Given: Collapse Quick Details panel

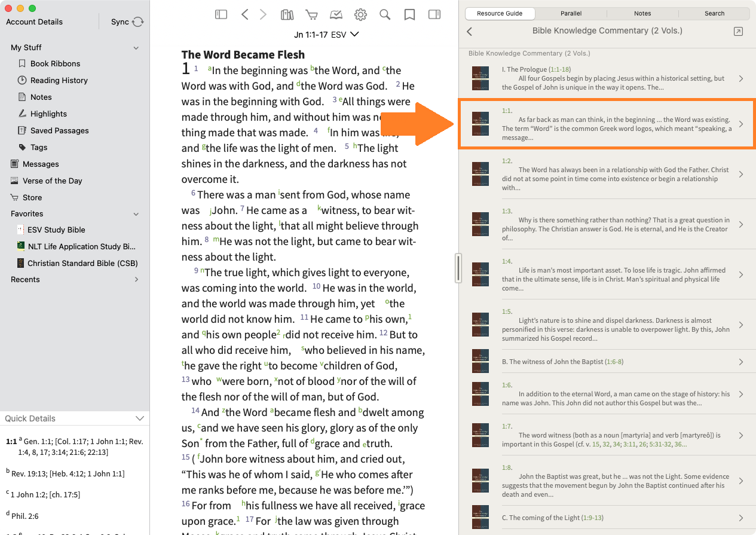Looking at the screenshot, I should 140,418.
